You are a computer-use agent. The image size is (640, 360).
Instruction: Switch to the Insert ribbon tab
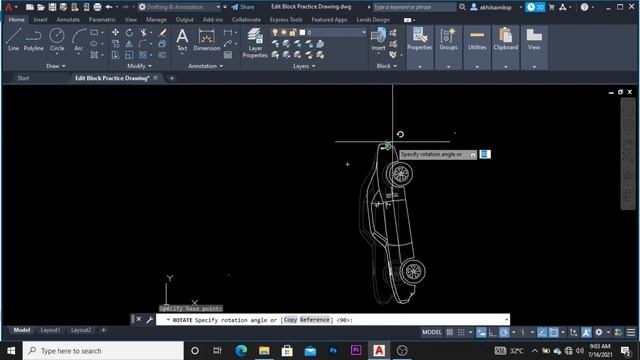click(x=40, y=20)
